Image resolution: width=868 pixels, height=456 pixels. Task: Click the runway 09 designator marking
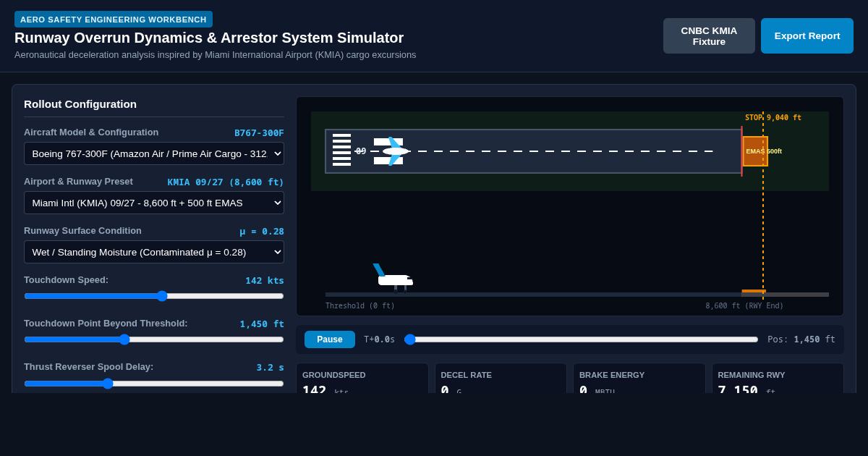click(361, 151)
